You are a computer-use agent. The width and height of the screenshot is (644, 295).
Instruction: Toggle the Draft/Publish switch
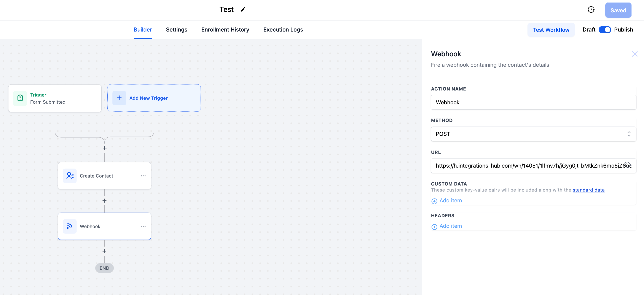[605, 30]
